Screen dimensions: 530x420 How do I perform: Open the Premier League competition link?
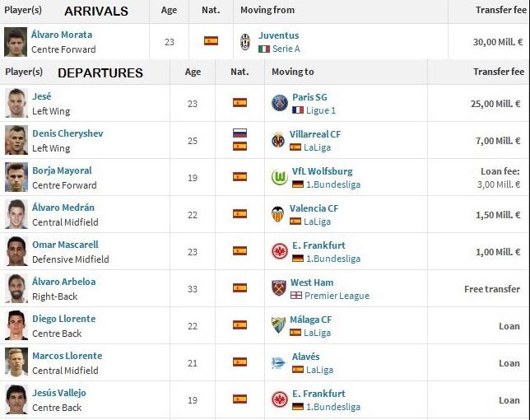point(337,296)
